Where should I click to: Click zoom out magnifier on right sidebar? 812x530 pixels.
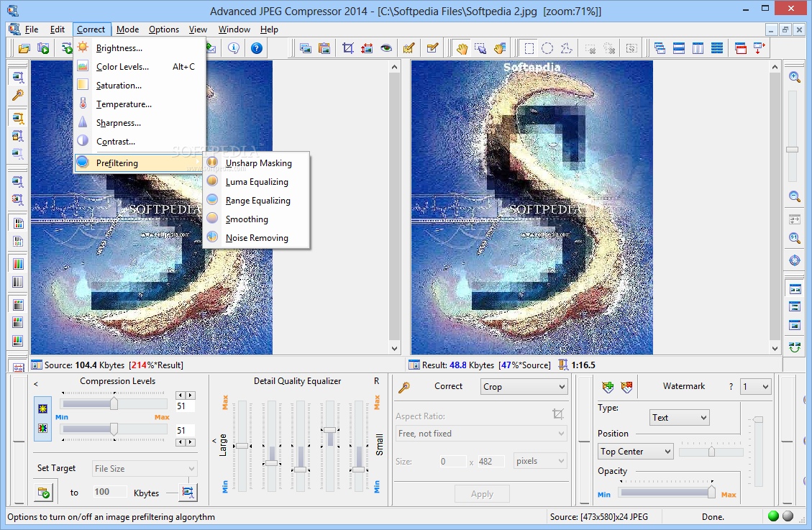pyautogui.click(x=795, y=196)
